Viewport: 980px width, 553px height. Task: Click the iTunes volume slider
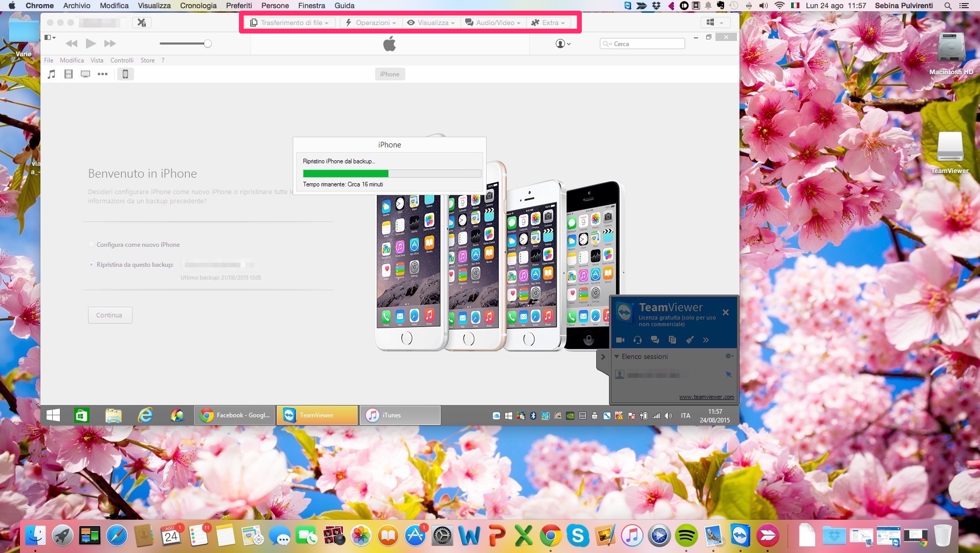(184, 44)
